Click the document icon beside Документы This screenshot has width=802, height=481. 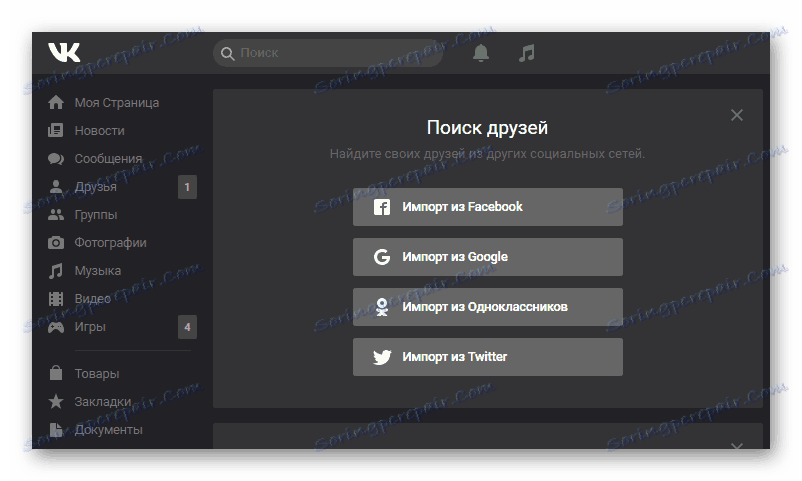pos(56,429)
